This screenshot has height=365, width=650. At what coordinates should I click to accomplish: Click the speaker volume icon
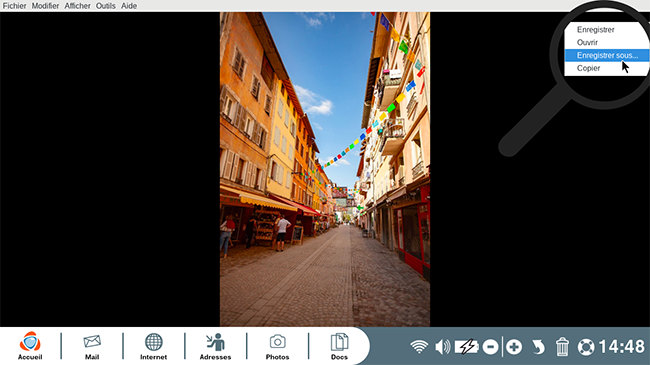coord(442,346)
